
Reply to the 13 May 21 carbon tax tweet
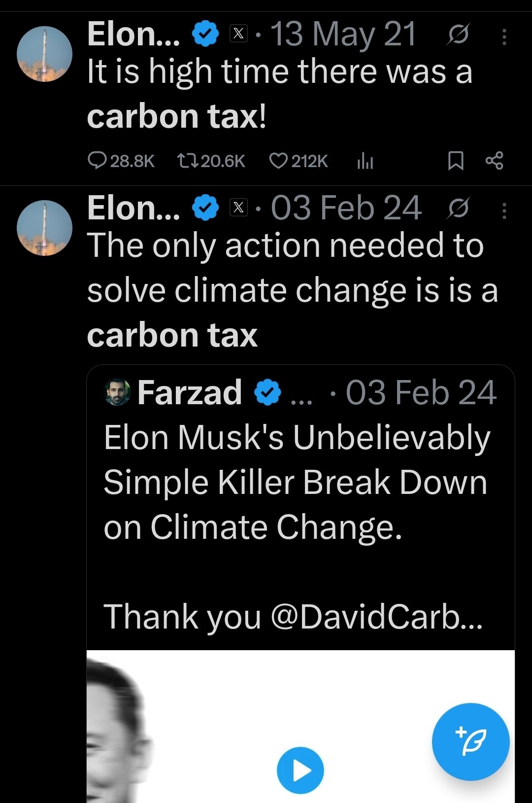tap(97, 161)
